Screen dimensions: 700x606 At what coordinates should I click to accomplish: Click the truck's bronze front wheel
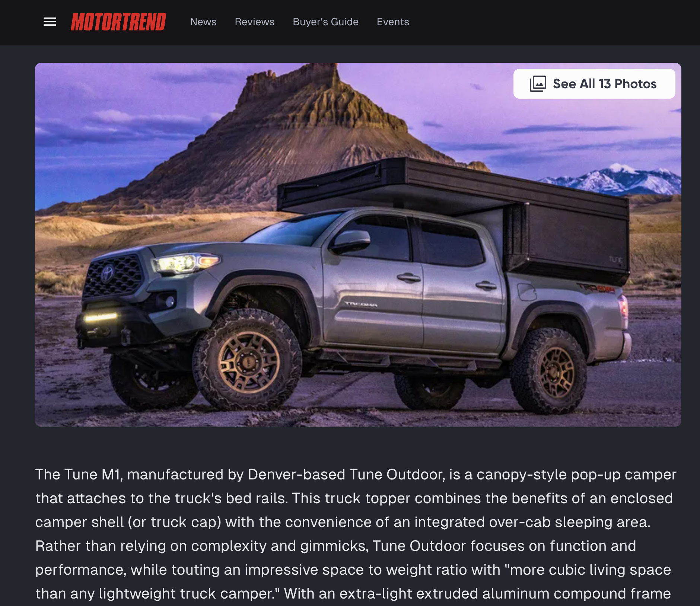pyautogui.click(x=248, y=361)
